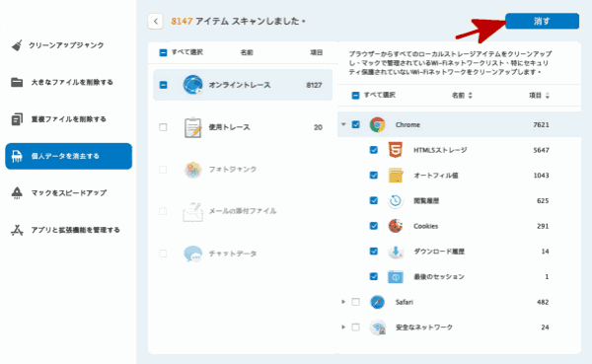Check the 使用トレース checkbox
Screen dimensions: 592x364
pyautogui.click(x=163, y=127)
